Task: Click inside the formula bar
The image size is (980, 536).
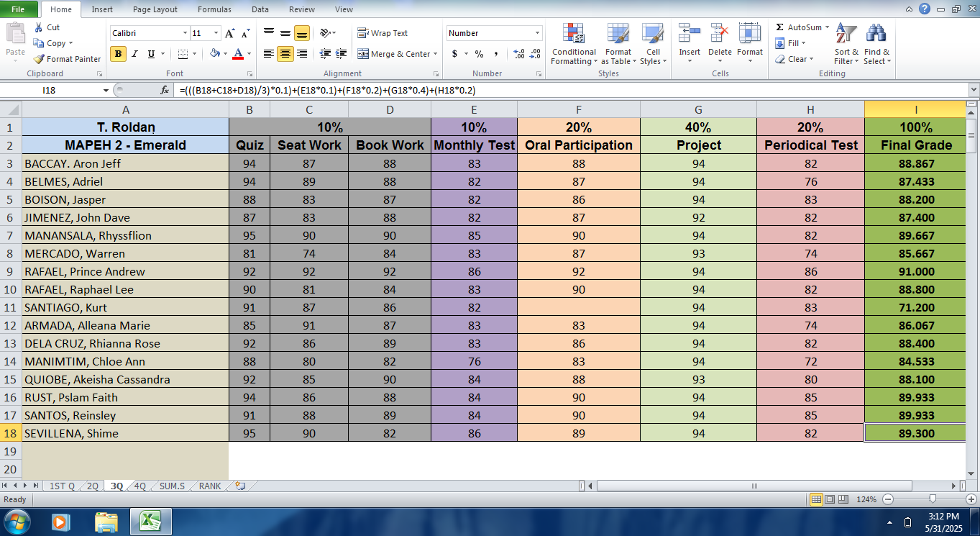Action: (x=572, y=90)
